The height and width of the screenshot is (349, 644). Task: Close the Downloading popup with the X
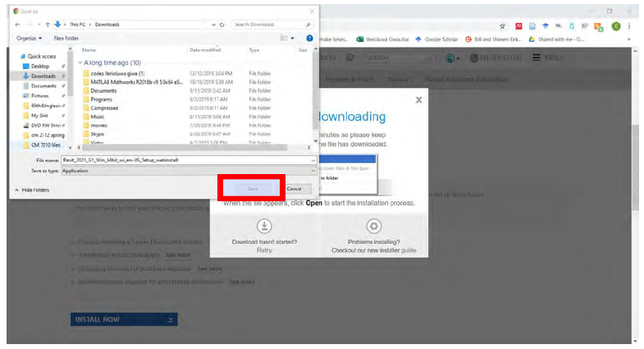click(x=418, y=99)
